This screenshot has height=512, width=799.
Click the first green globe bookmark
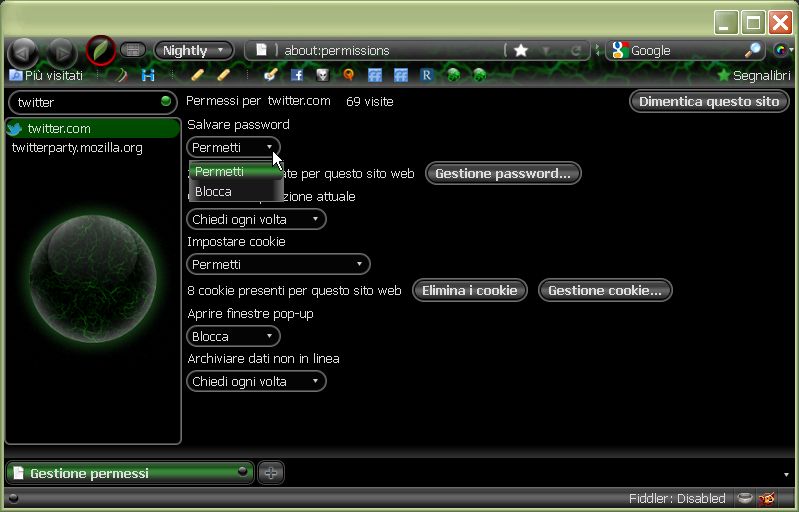(453, 75)
